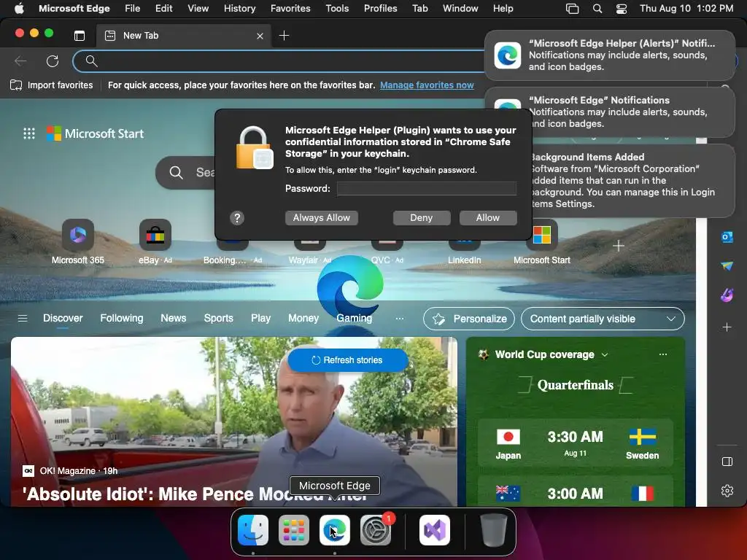This screenshot has width=747, height=560.
Task: Click the keychain Password field
Action: [427, 189]
